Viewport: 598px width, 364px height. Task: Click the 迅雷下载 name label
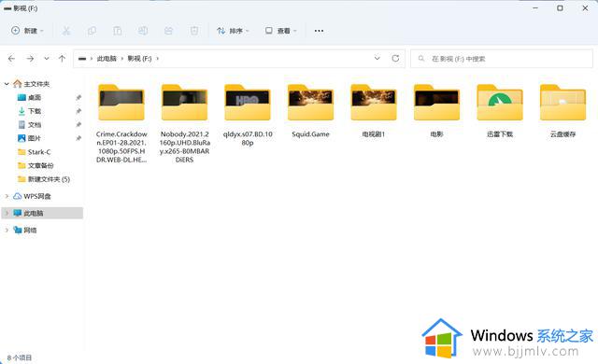tap(500, 134)
